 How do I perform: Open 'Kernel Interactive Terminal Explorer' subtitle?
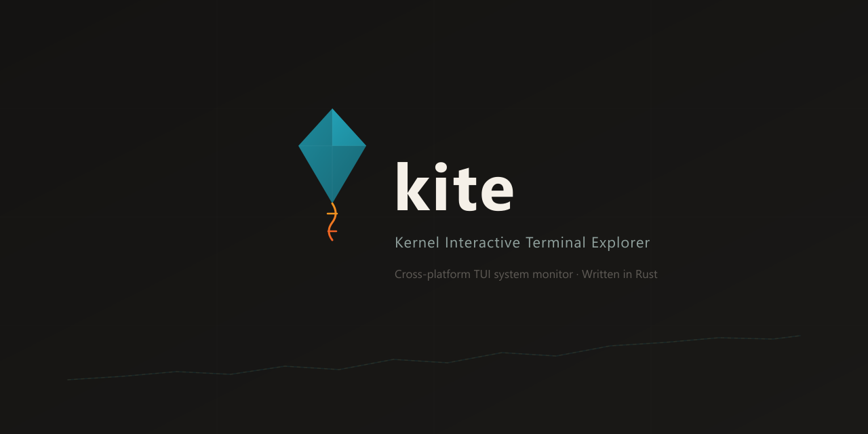click(522, 242)
